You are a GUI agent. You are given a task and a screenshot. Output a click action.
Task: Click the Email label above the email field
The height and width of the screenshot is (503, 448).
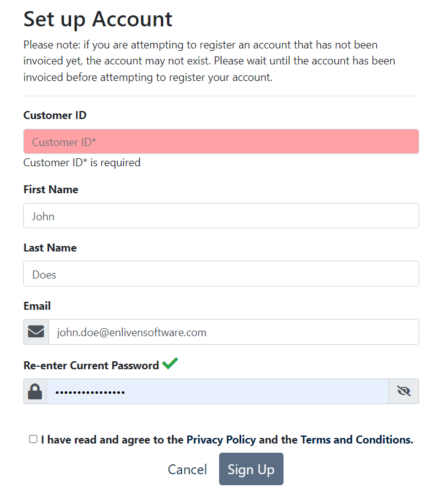pyautogui.click(x=37, y=305)
